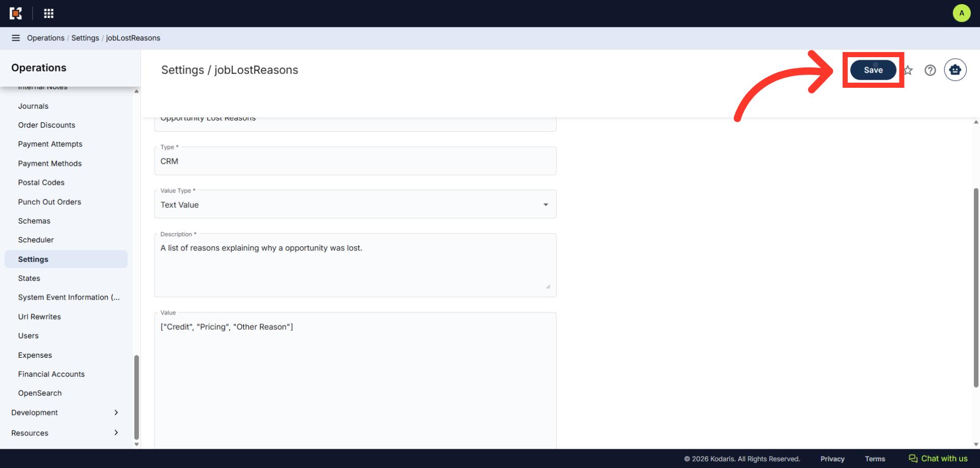Select Settings in the sidebar
Viewport: 980px width, 468px height.
coord(66,259)
